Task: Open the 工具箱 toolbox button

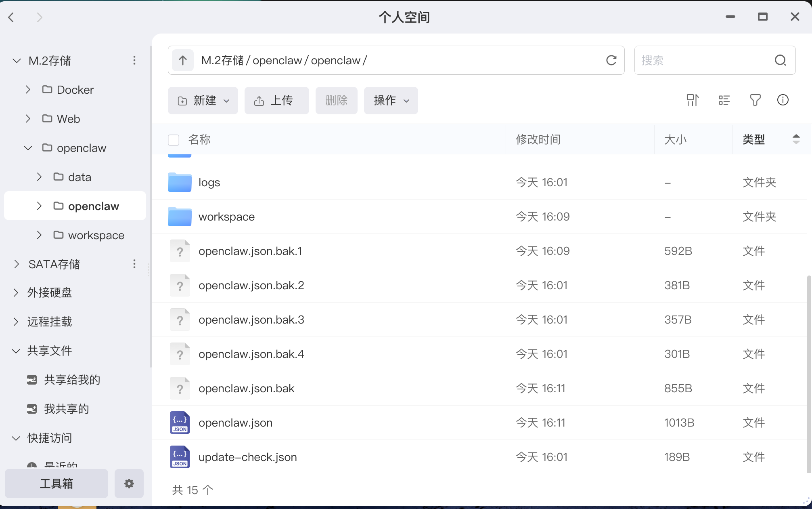Action: coord(57,484)
